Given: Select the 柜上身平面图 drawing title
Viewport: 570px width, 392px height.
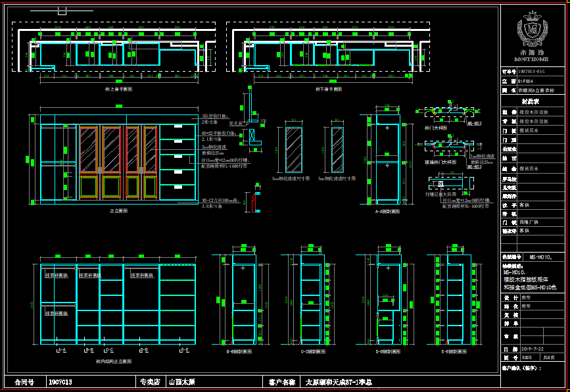Looking at the screenshot, I should [118, 89].
